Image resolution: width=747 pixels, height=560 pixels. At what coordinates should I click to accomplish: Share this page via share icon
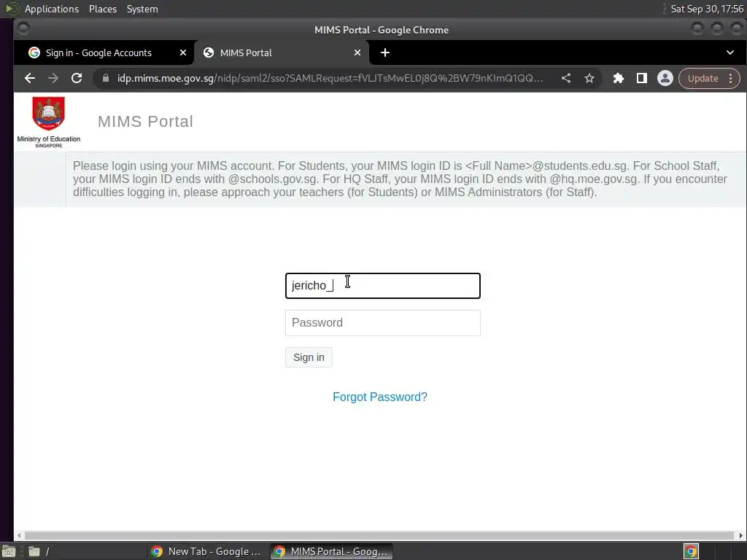(566, 78)
